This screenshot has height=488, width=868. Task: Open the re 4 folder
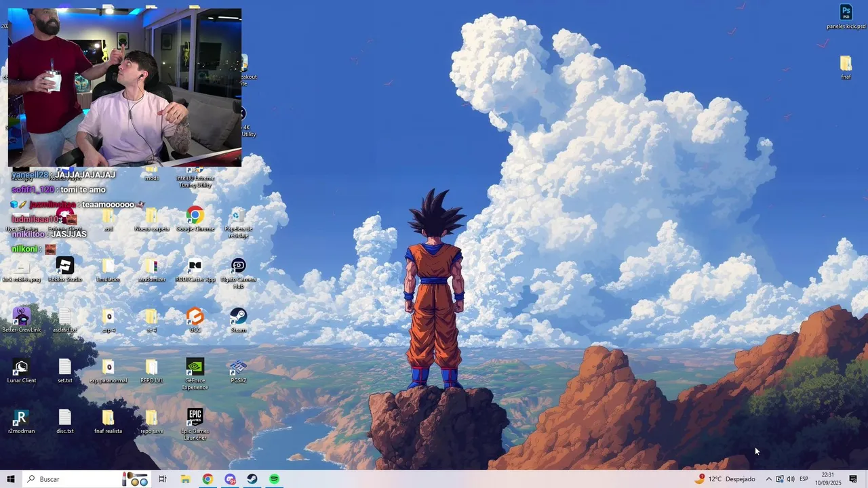(x=151, y=320)
